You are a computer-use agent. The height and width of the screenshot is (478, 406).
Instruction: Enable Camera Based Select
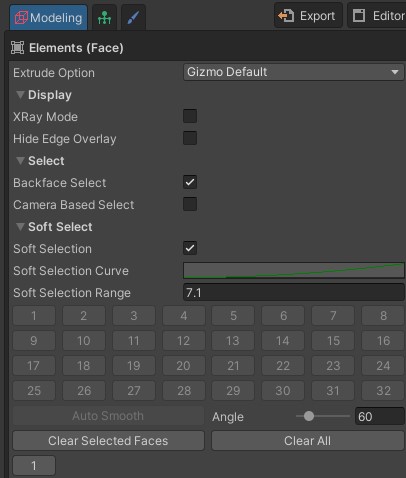tap(190, 204)
